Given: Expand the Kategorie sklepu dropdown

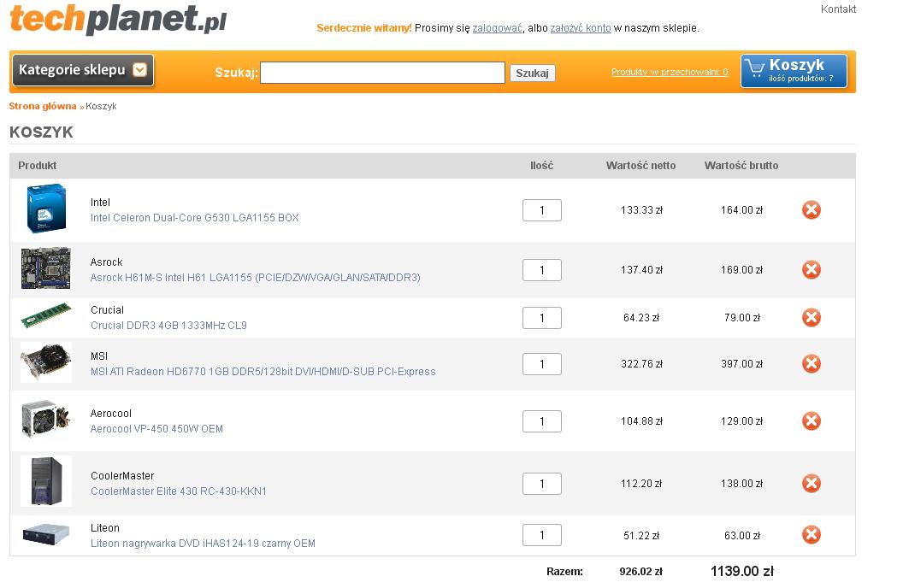Looking at the screenshot, I should click(x=83, y=71).
